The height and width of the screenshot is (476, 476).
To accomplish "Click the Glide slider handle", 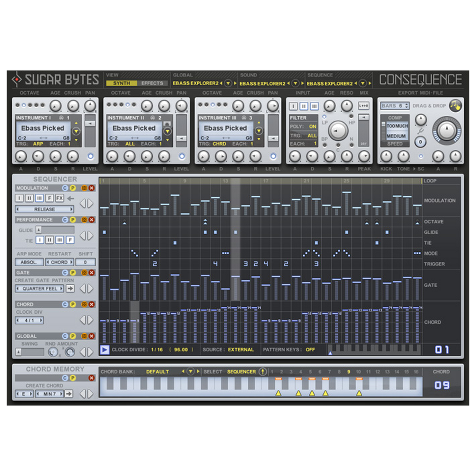I will coord(39,230).
